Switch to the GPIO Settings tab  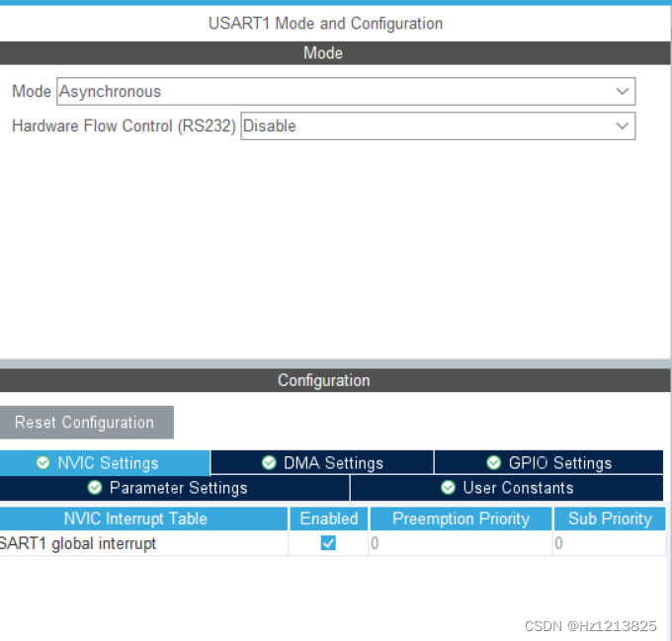click(x=549, y=463)
